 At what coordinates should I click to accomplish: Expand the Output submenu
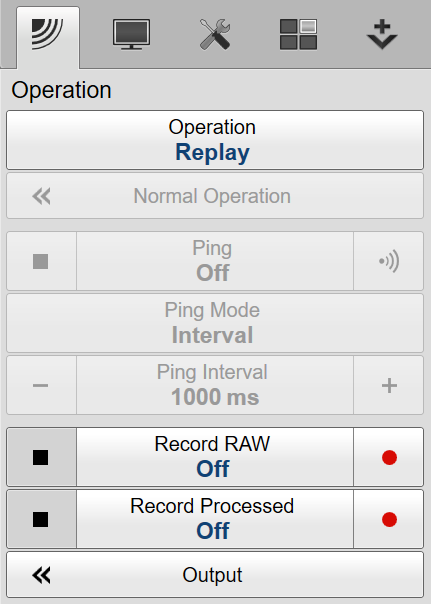(215, 575)
